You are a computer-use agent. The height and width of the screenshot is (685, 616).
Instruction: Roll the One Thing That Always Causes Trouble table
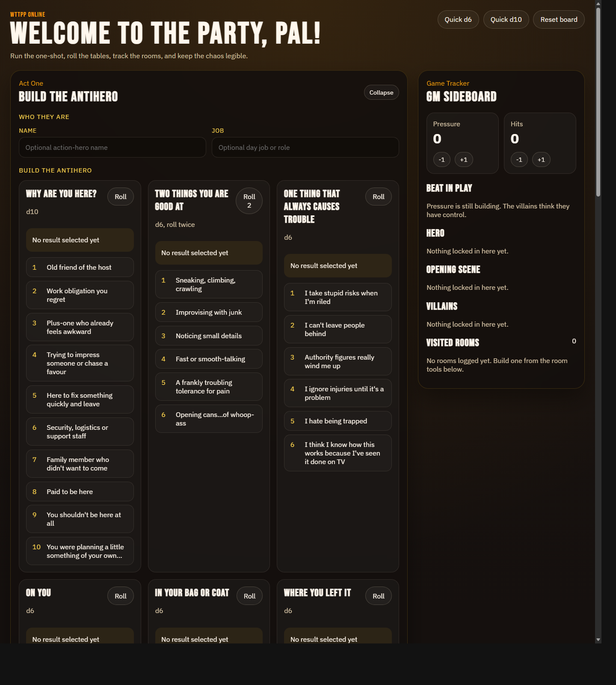point(378,196)
